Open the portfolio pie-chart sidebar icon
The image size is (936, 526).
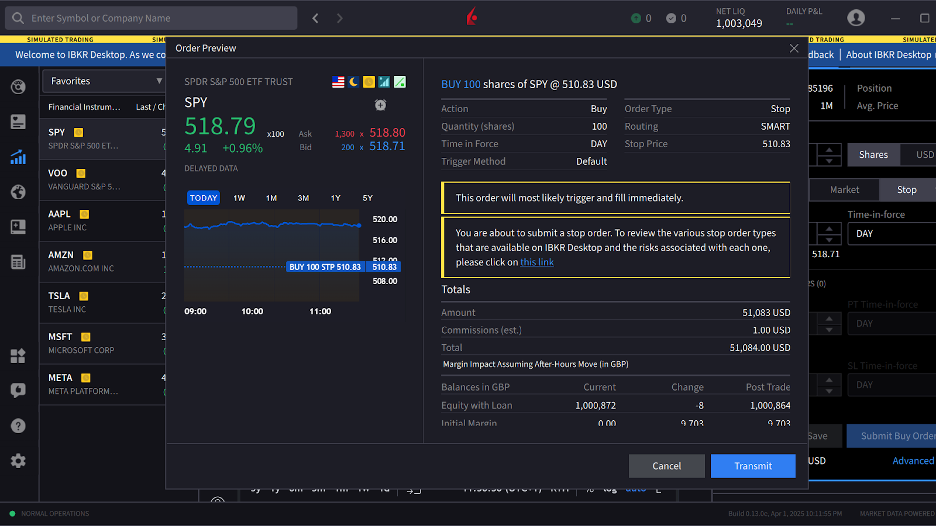18,87
